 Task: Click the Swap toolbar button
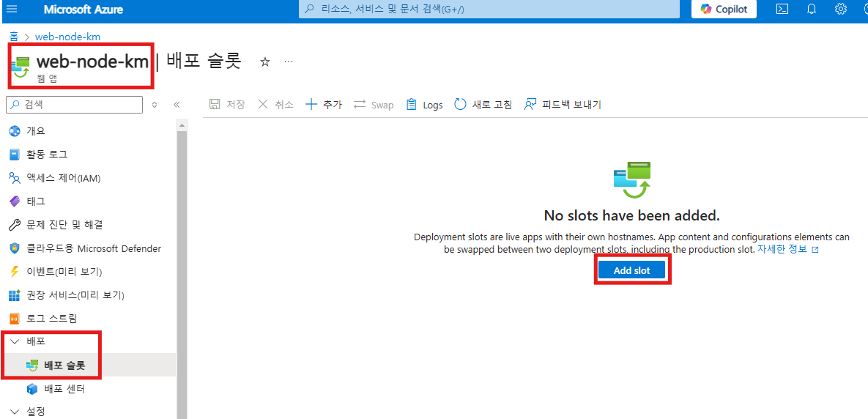(374, 105)
